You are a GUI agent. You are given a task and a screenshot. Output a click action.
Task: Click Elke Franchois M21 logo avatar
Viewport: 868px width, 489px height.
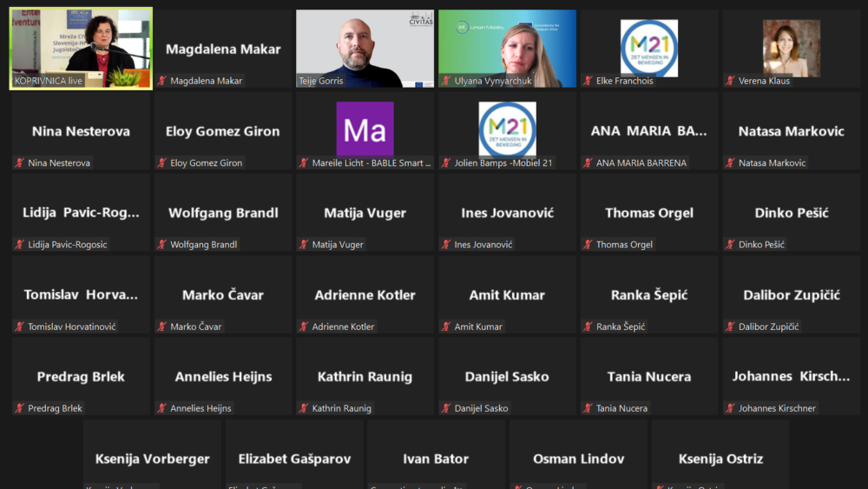tap(648, 48)
